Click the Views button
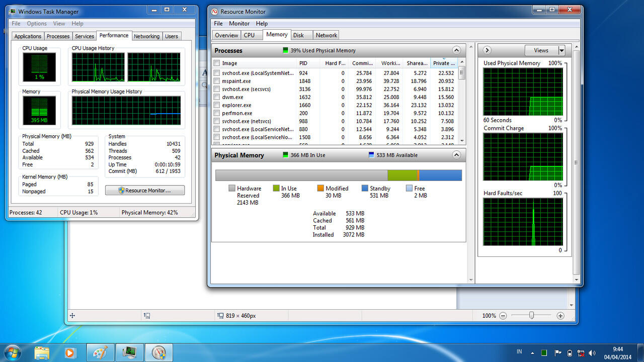 click(x=541, y=50)
